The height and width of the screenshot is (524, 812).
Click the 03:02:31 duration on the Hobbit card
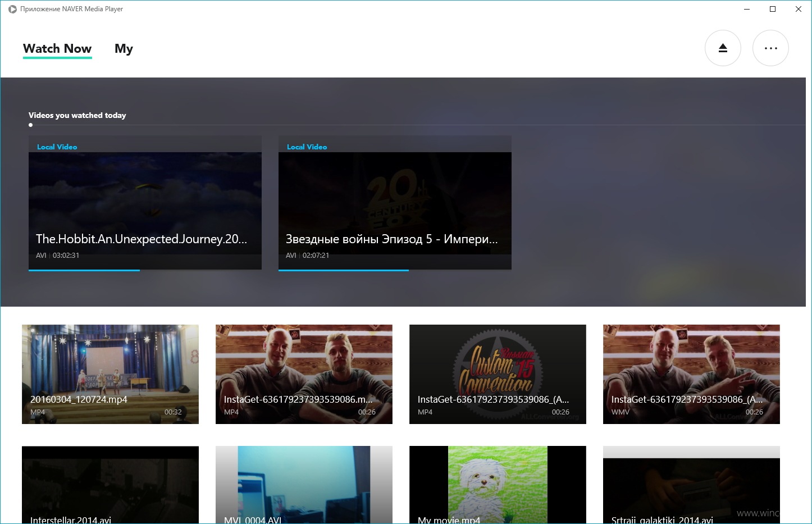point(66,256)
